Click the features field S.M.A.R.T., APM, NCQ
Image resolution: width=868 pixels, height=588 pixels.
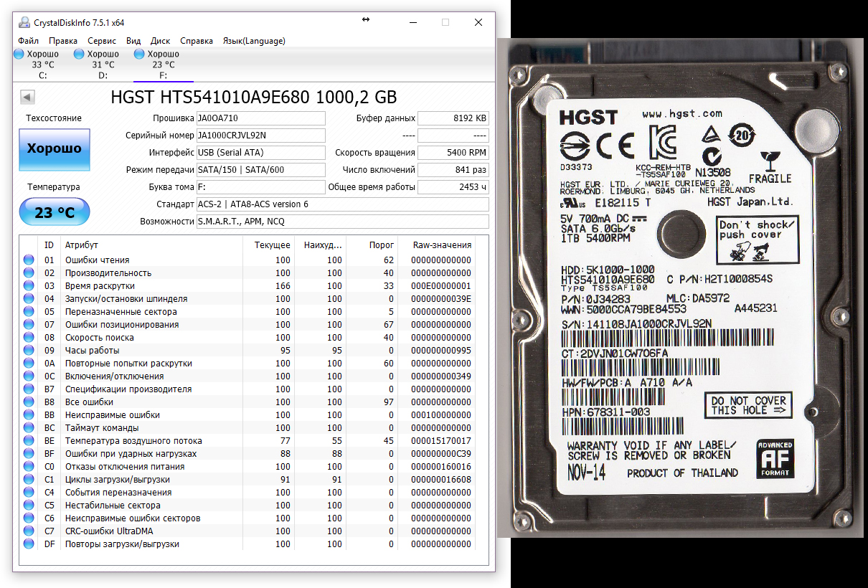343,222
